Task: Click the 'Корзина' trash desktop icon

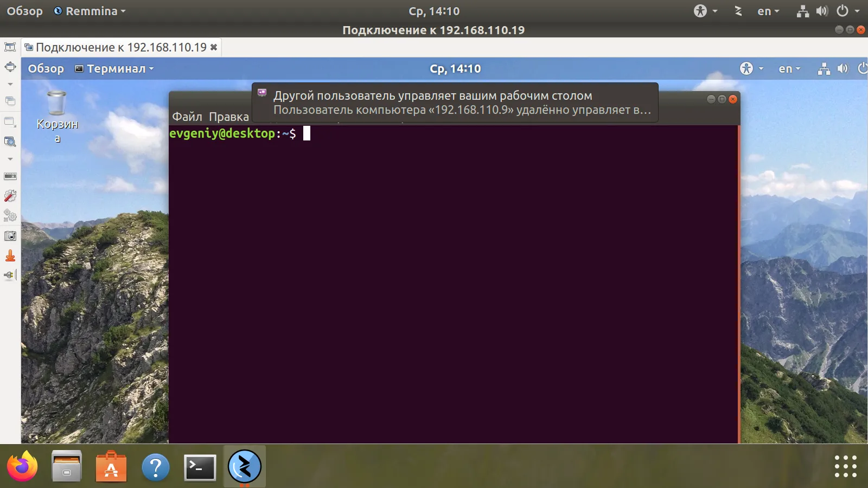Action: click(x=57, y=117)
